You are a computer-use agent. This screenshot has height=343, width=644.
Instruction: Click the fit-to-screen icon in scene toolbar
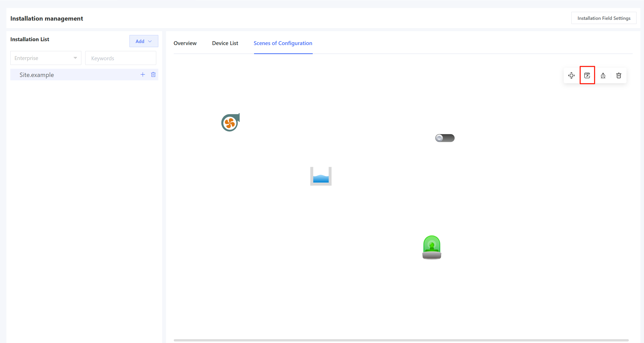(571, 75)
